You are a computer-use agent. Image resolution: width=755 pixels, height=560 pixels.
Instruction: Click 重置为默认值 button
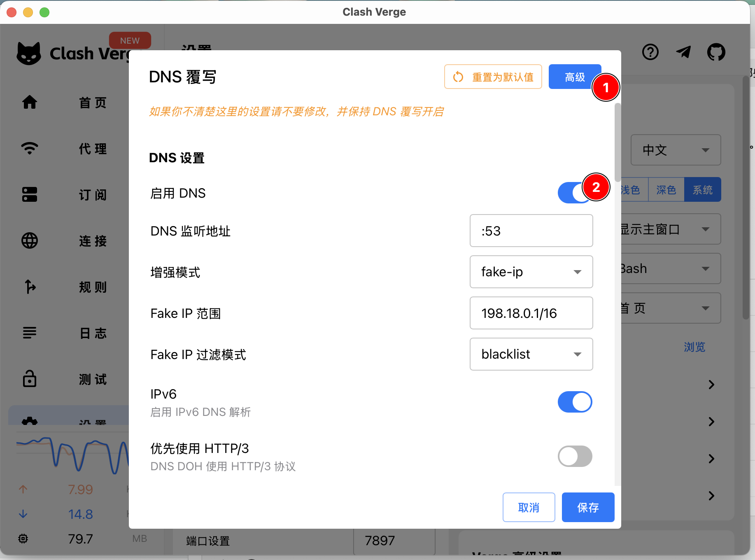tap(493, 77)
